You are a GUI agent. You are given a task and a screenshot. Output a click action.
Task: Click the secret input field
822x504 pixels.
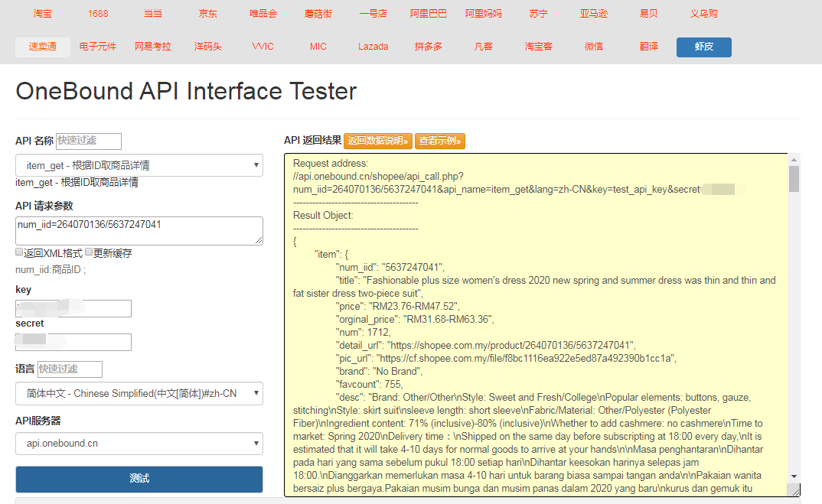point(73,342)
